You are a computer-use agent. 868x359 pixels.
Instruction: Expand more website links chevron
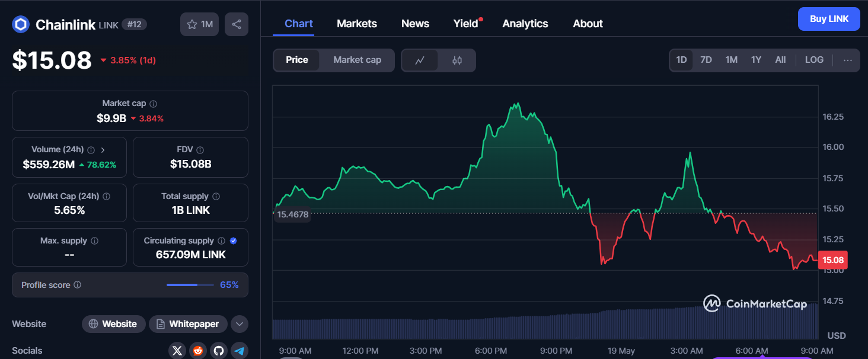239,324
